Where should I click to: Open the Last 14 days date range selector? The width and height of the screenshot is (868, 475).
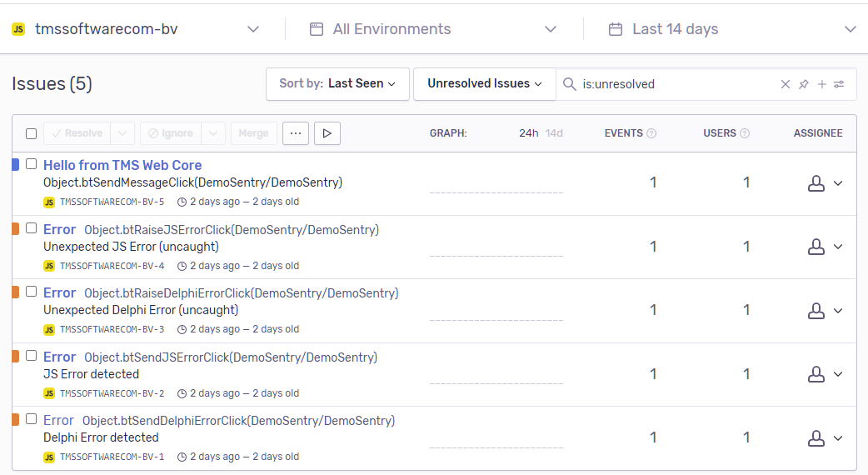[x=732, y=29]
